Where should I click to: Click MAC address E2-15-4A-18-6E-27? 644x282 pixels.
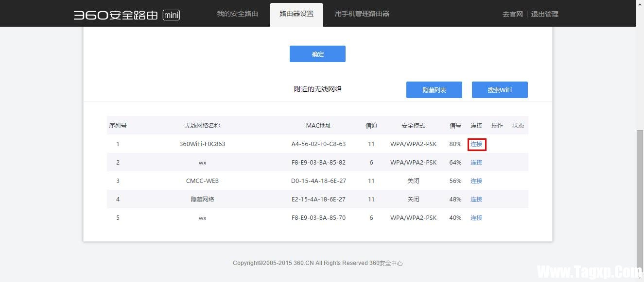[318, 199]
